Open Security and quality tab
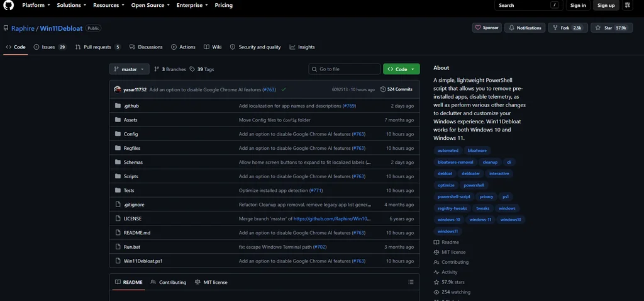Viewport: 644px width, 301px height. pyautogui.click(x=255, y=47)
